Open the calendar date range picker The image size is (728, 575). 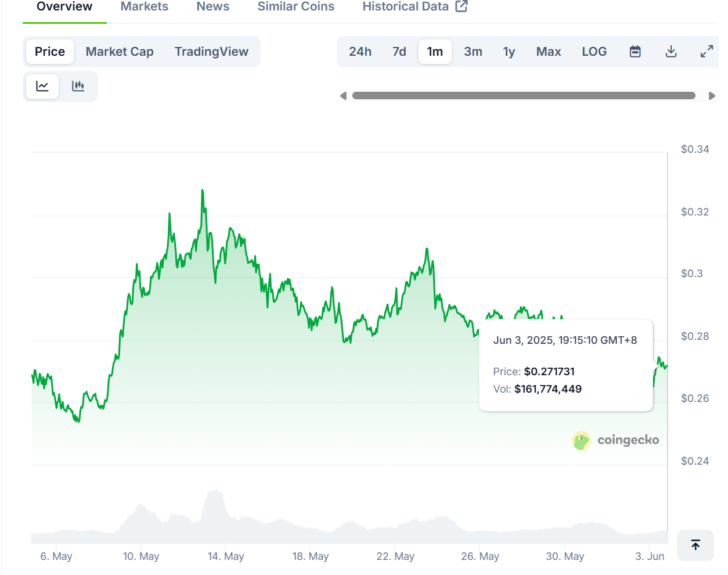coord(635,52)
